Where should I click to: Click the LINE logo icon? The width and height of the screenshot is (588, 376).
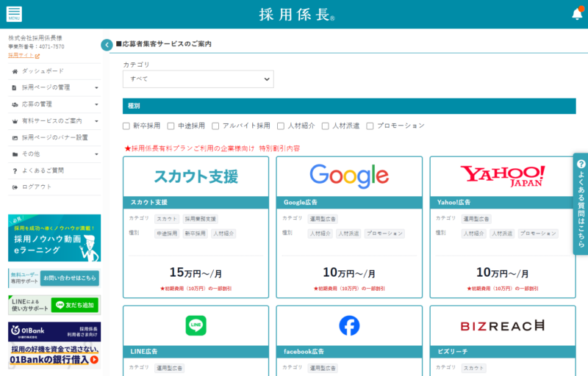tap(196, 325)
